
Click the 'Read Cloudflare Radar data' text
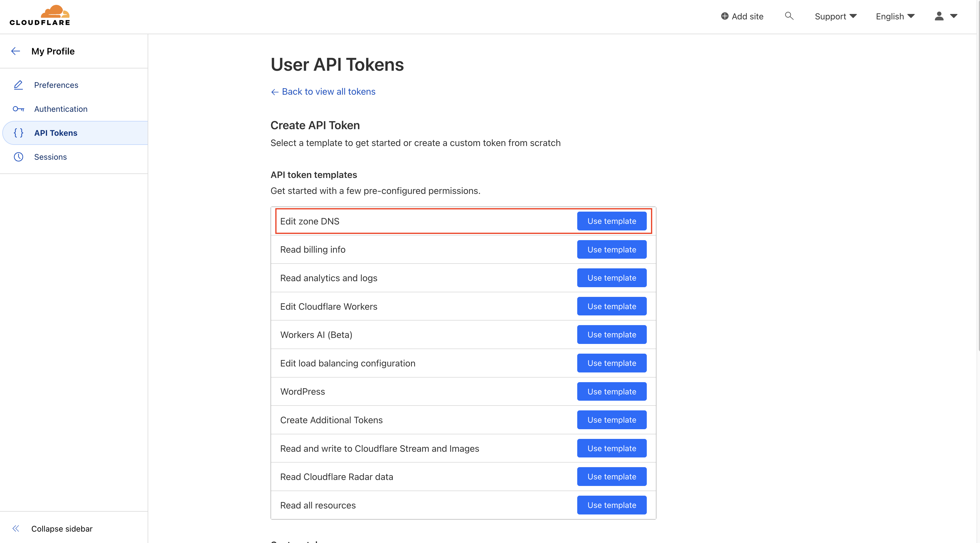(337, 477)
